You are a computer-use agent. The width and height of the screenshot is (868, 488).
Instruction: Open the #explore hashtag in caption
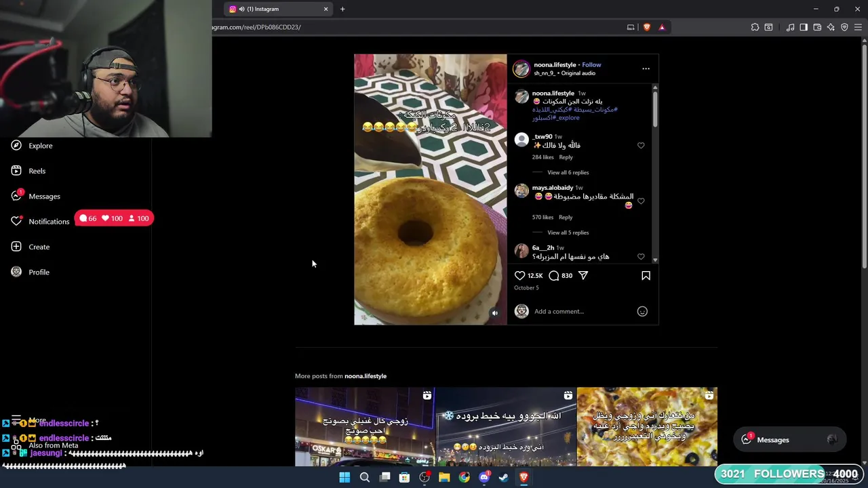566,118
